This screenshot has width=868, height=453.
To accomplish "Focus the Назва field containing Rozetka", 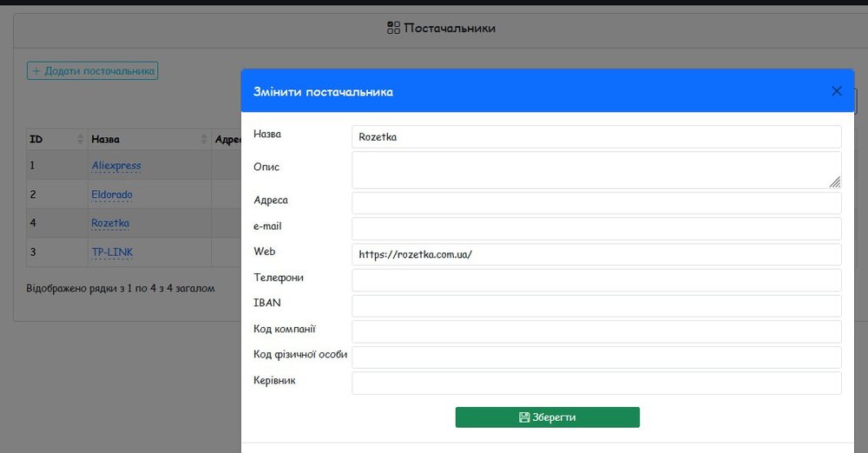I will [x=596, y=137].
